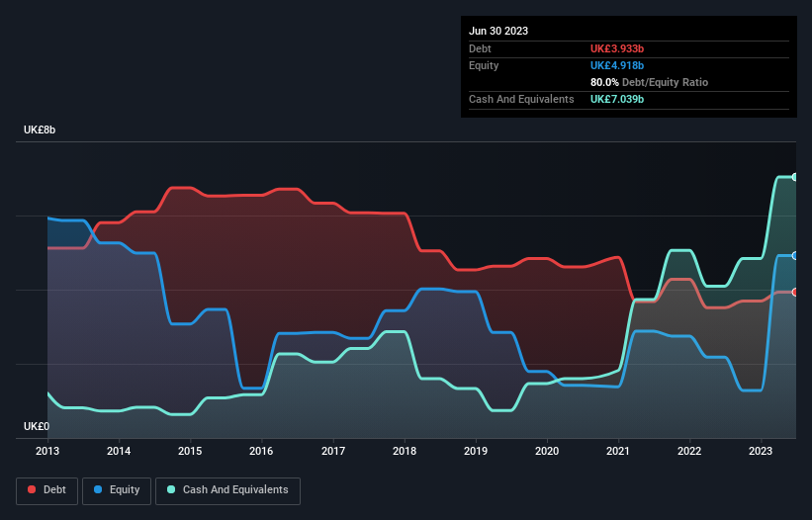Click the 2019 x-axis label
812x520 pixels.
pos(476,451)
